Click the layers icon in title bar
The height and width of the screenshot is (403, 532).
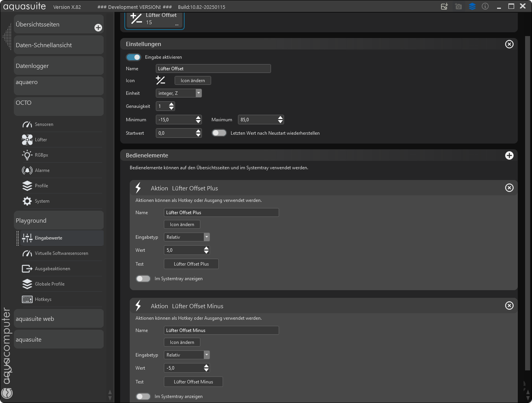(472, 7)
